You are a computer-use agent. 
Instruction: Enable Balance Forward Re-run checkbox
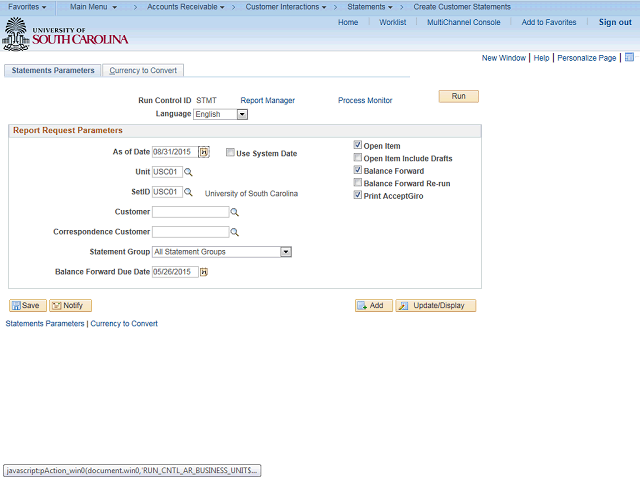(358, 182)
